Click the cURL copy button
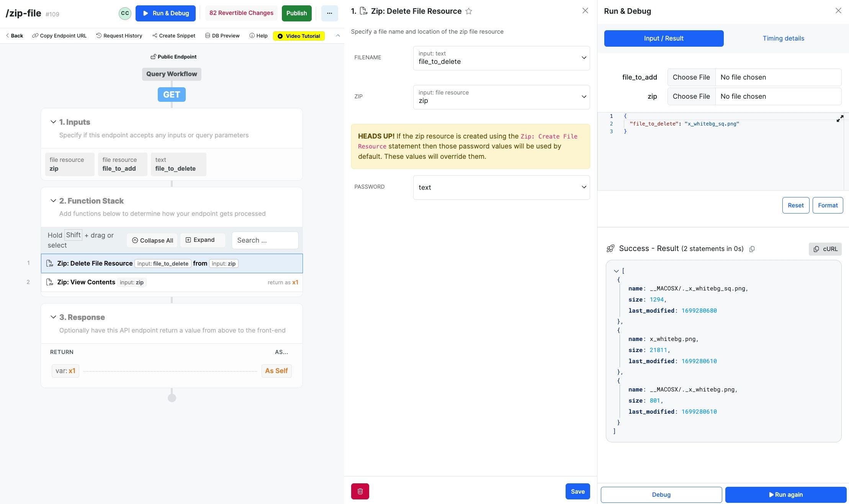The height and width of the screenshot is (504, 849). (825, 249)
